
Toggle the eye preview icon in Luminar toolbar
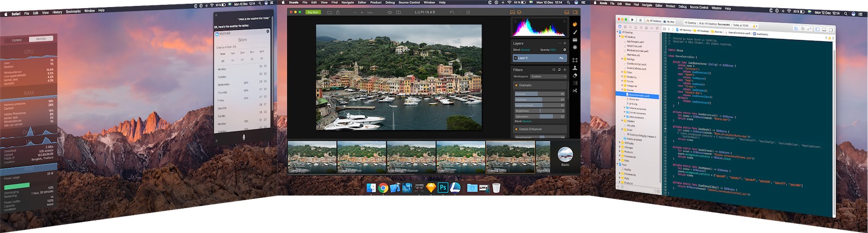coord(389,12)
